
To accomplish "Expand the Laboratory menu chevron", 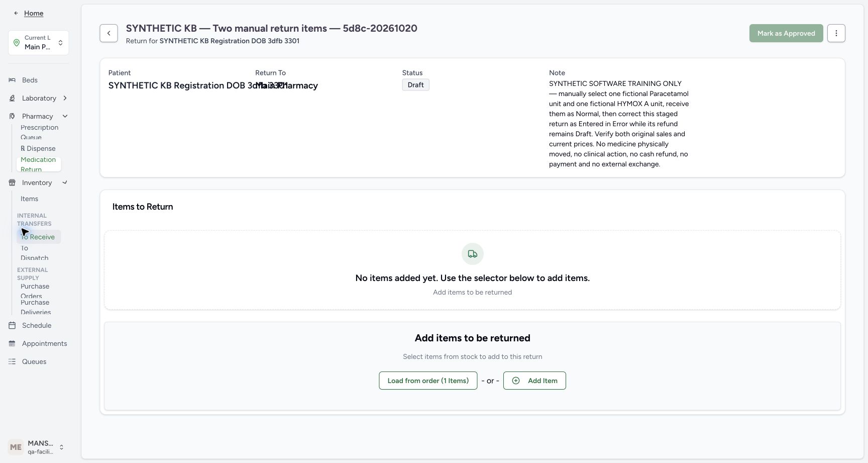I will tap(65, 98).
